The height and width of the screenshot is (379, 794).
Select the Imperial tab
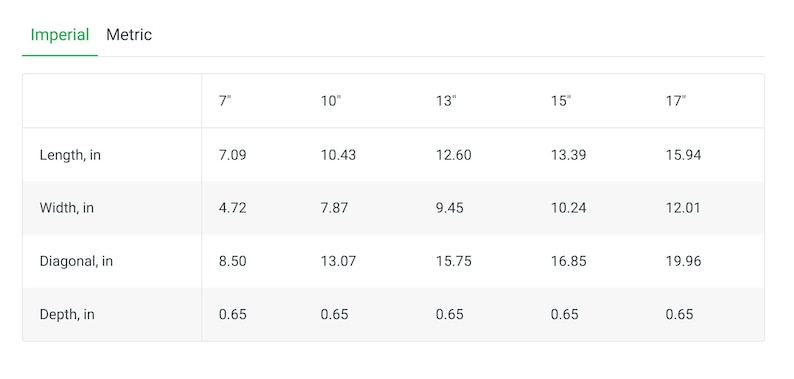pyautogui.click(x=60, y=35)
